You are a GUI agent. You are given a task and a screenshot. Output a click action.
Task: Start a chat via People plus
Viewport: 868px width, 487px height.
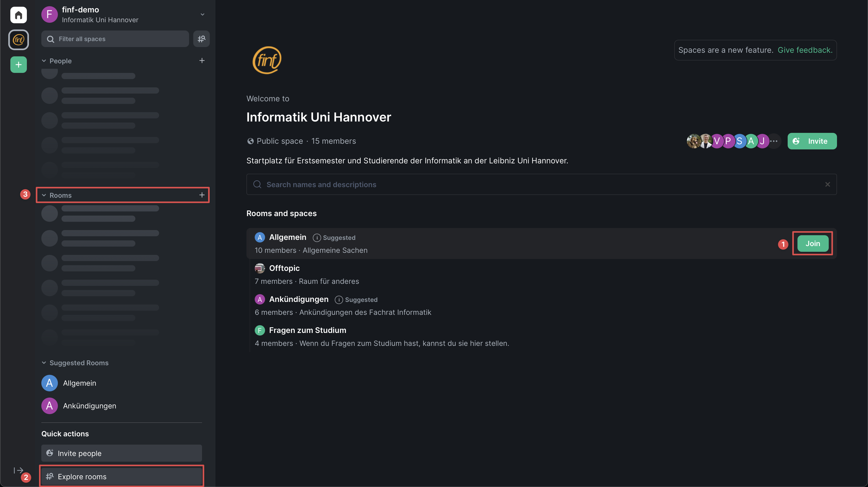click(202, 61)
